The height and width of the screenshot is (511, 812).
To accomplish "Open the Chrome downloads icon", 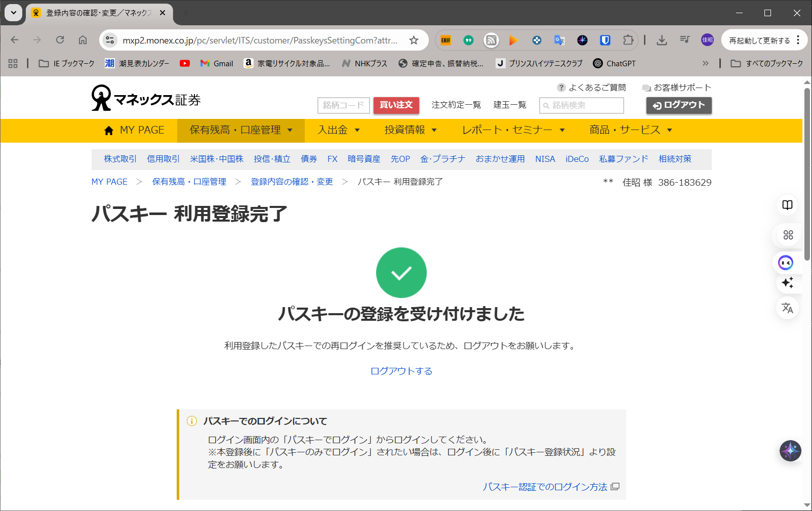I will (662, 40).
